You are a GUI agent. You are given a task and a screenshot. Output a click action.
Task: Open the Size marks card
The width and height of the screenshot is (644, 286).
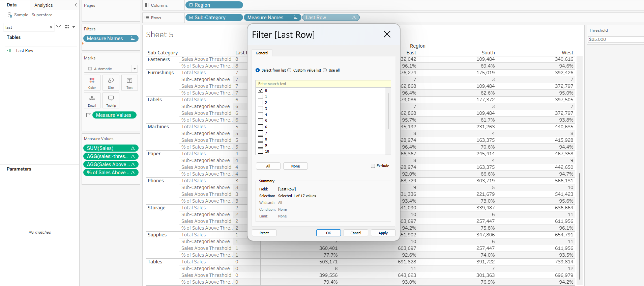[111, 82]
